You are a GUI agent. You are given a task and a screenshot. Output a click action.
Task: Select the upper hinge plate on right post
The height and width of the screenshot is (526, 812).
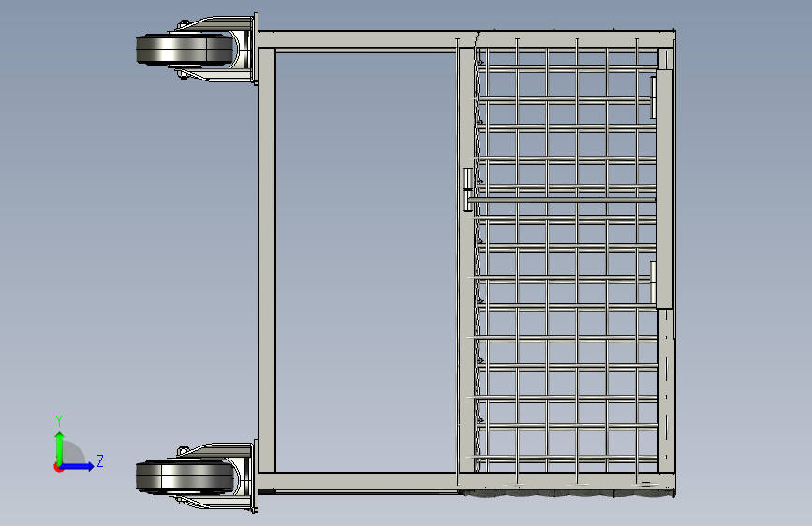point(654,98)
